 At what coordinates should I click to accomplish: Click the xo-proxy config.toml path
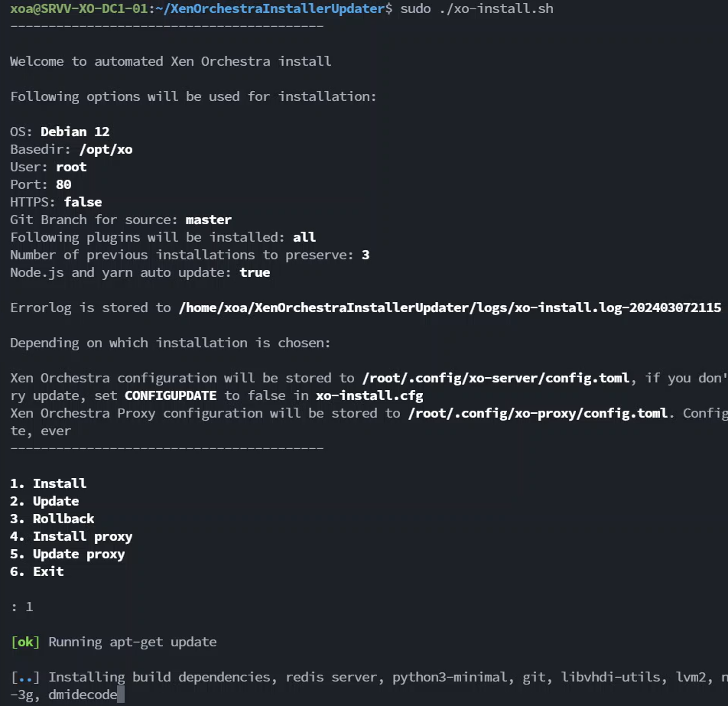point(538,413)
